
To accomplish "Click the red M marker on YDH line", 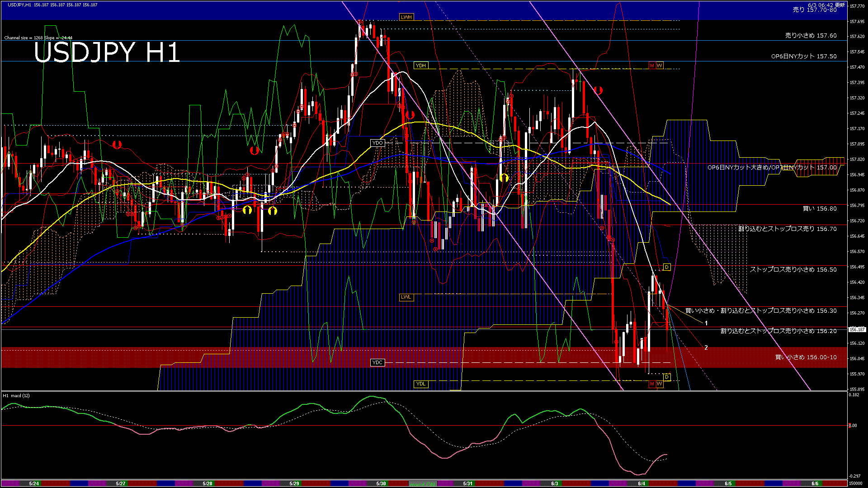I will tap(652, 66).
